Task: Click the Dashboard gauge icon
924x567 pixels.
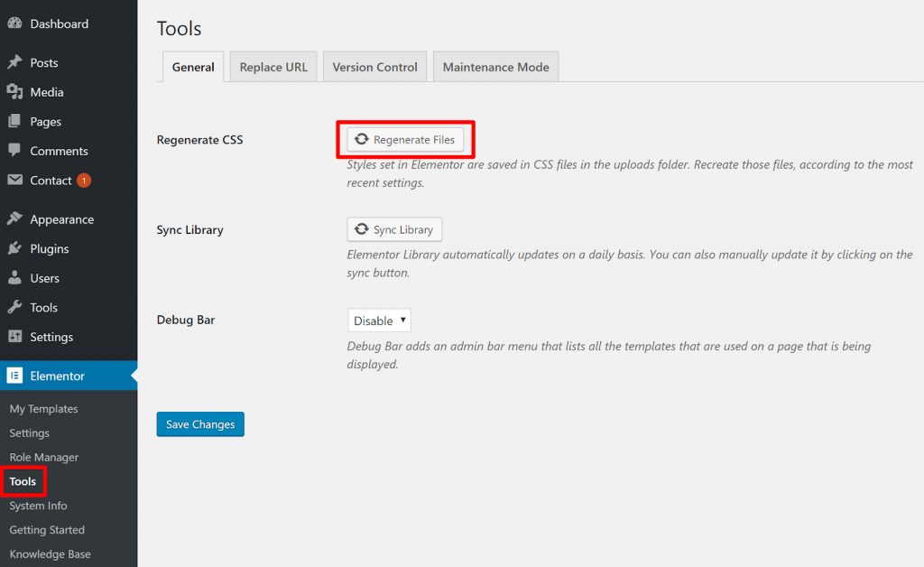Action: [14, 24]
